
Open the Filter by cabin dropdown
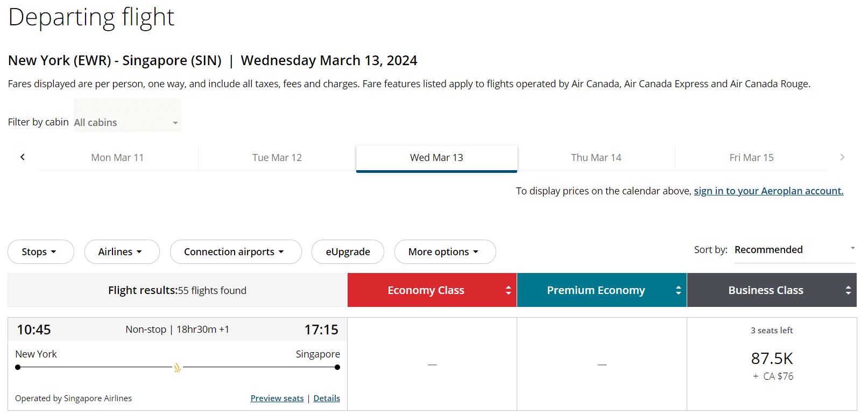click(x=127, y=122)
